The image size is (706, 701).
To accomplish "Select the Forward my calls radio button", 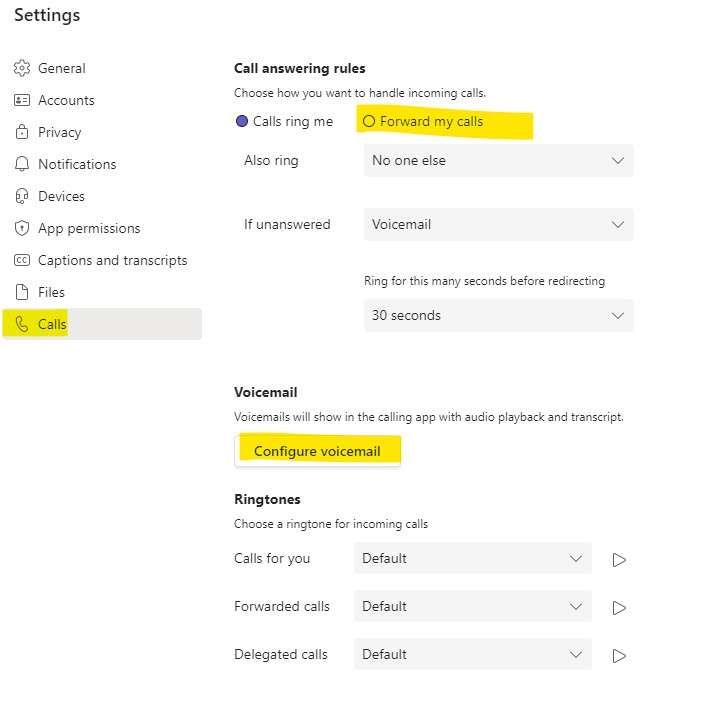I will point(369,121).
